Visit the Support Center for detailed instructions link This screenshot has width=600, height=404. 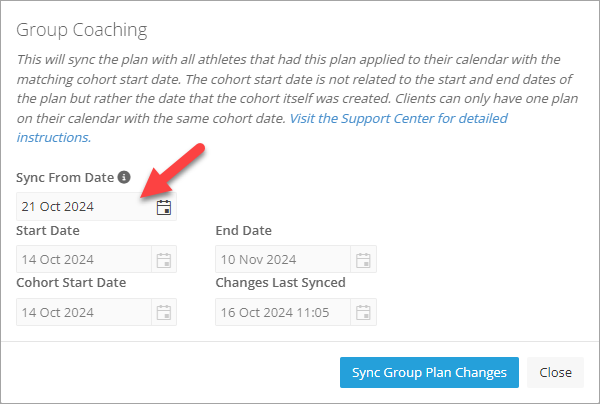click(262, 128)
